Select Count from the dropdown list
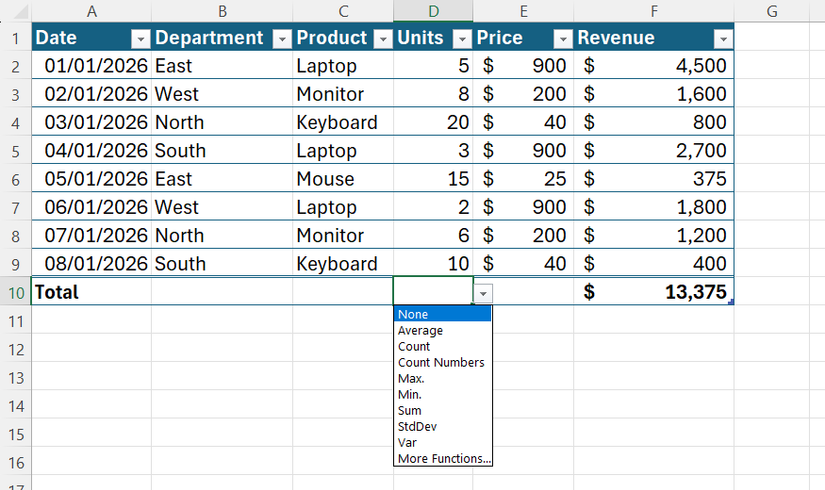 pyautogui.click(x=414, y=347)
